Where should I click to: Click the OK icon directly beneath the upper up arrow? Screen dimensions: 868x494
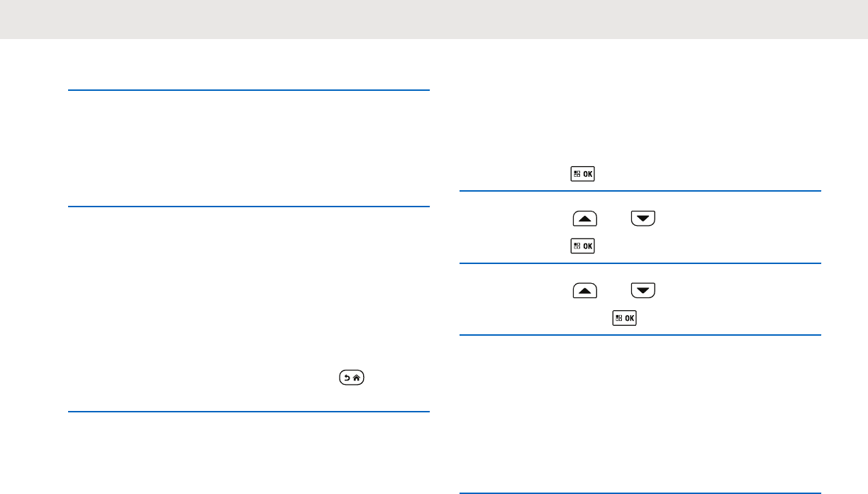tap(582, 246)
